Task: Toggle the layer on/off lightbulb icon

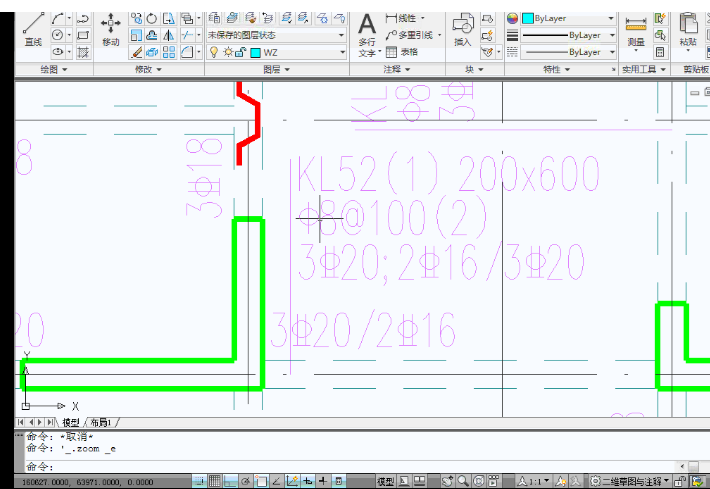Action: pos(213,52)
